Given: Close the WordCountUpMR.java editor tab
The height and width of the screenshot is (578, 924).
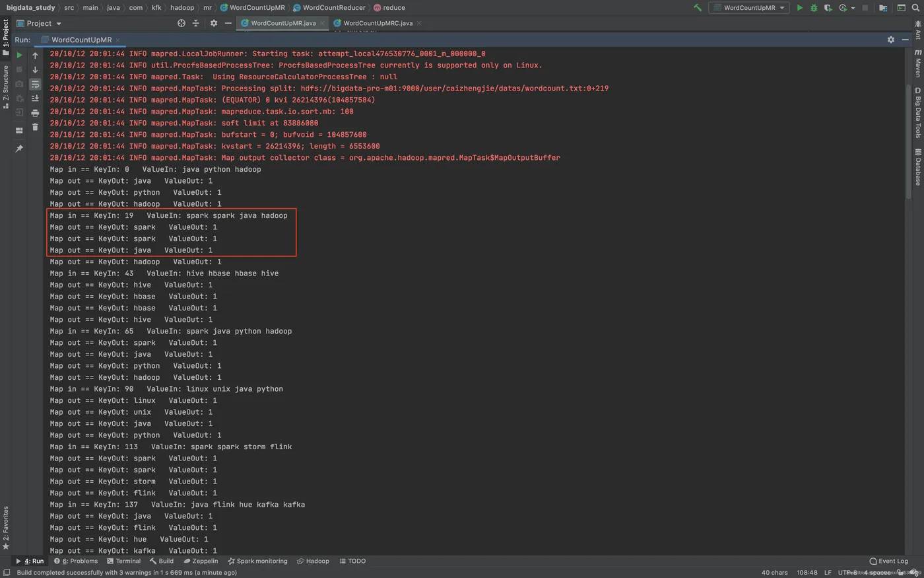Looking at the screenshot, I should 323,23.
